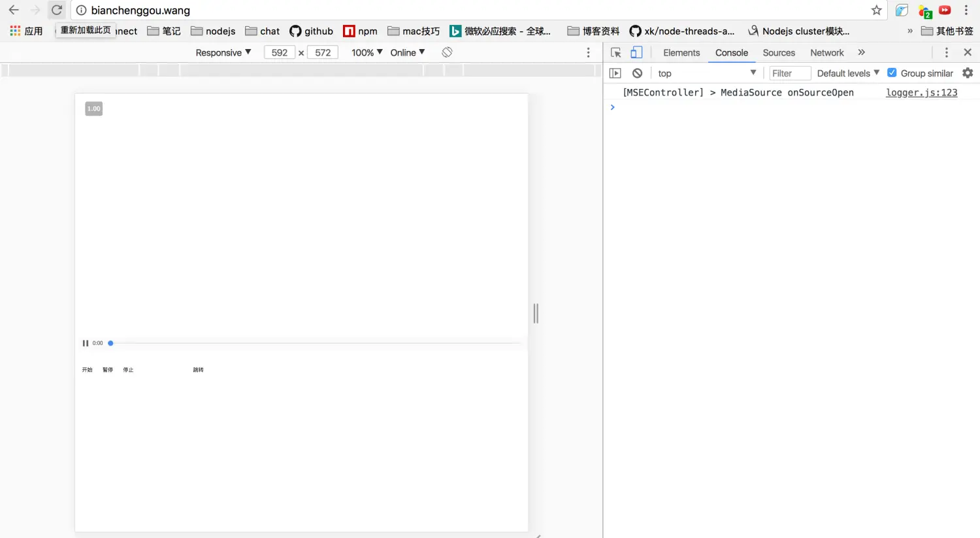Image resolution: width=980 pixels, height=538 pixels.
Task: Open DevTools customize menu
Action: (x=946, y=52)
